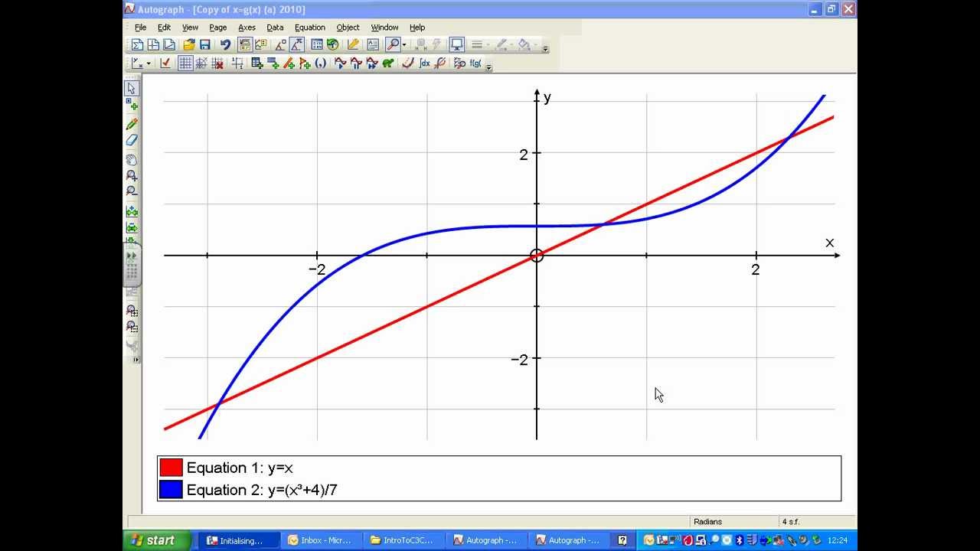Open the Edit menu
Viewport: 980px width, 551px height.
click(x=164, y=28)
